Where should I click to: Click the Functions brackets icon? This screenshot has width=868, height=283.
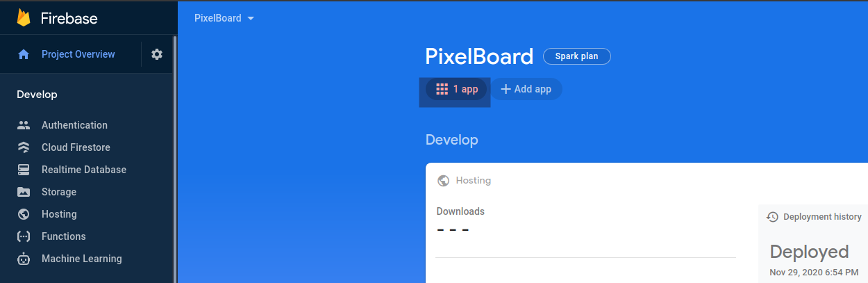24,236
